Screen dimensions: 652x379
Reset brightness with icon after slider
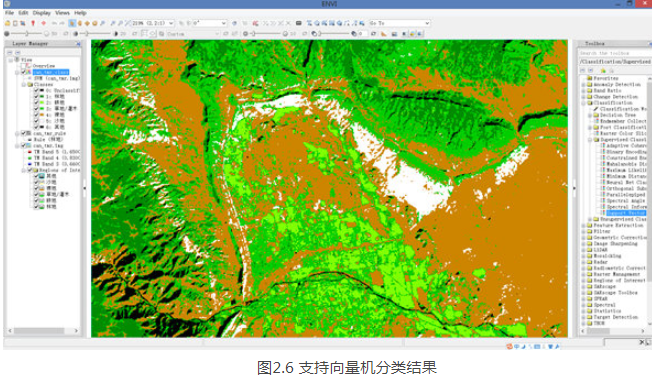coord(66,34)
